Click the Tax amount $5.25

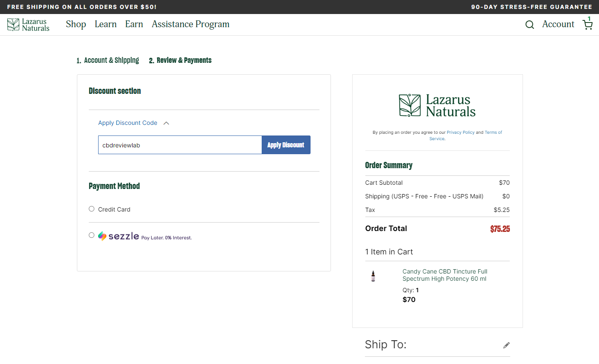pos(502,210)
